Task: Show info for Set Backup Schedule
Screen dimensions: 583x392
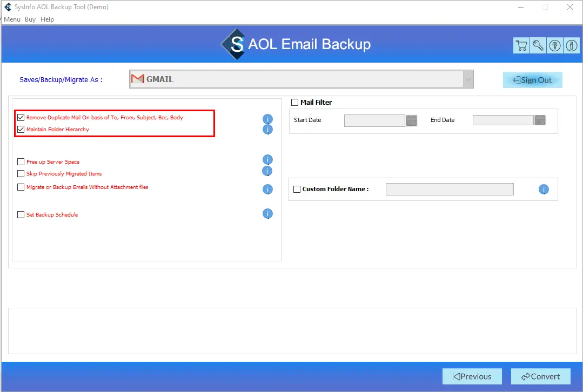Action: point(267,214)
